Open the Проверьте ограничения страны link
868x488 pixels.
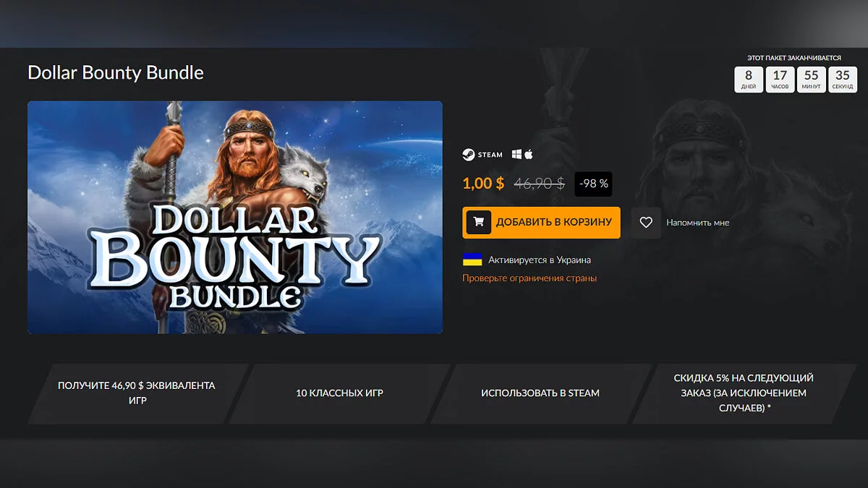pos(529,278)
